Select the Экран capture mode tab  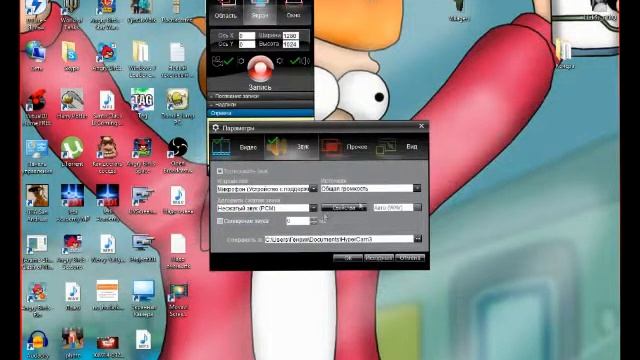[260, 11]
